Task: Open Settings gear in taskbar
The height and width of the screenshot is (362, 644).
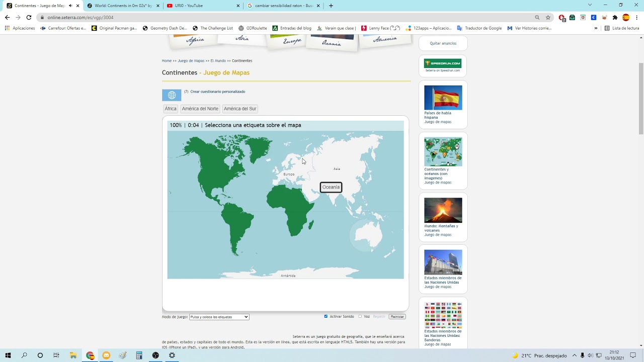Action: [x=172, y=355]
